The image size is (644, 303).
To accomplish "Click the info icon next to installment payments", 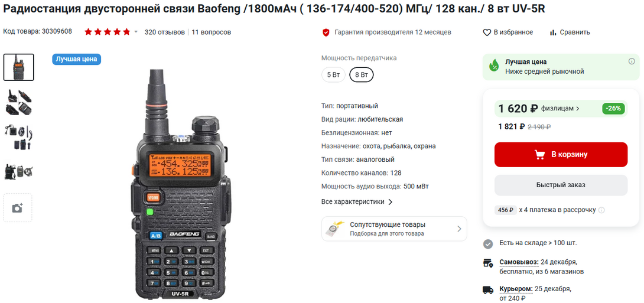I will click(x=601, y=210).
